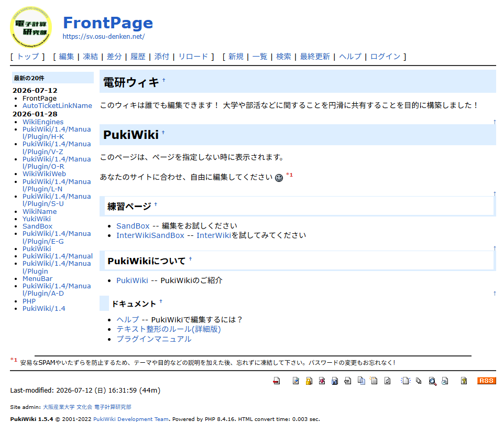Screen dimensions: 504x422
Task: Open ヘルプ in the top navigation bar
Action: point(350,57)
